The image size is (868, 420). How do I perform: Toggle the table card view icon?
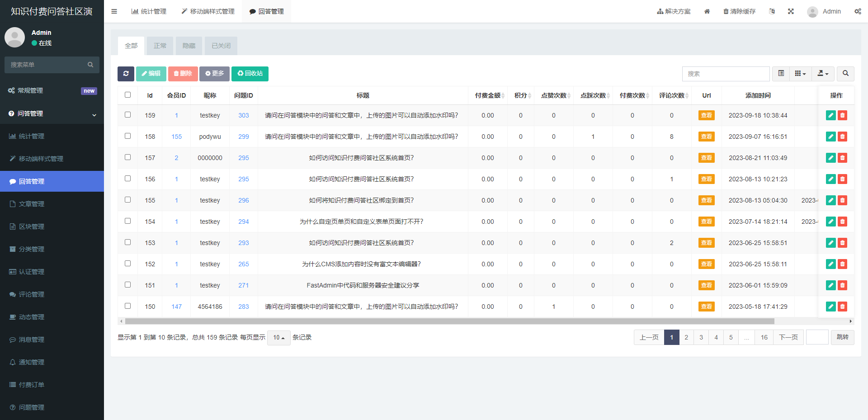point(781,73)
